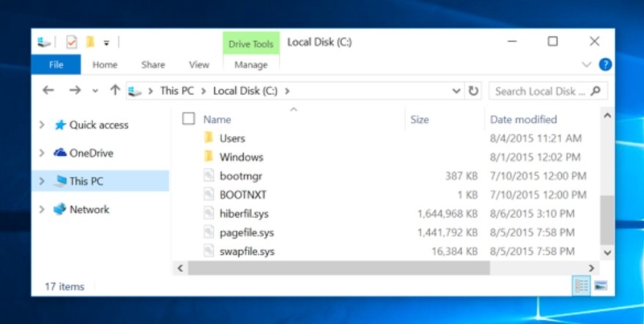Click Local Disk (C:) in the breadcrumb
This screenshot has height=324, width=644.
tap(246, 91)
